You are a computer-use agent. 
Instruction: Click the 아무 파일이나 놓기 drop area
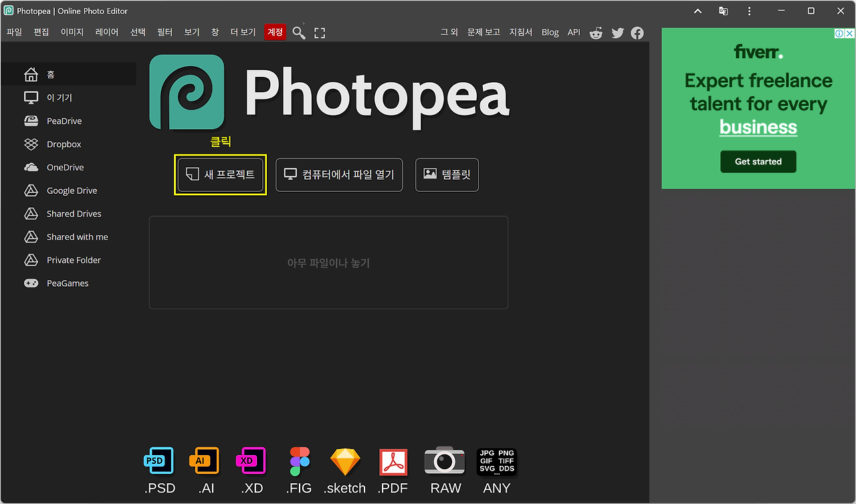pyautogui.click(x=328, y=263)
